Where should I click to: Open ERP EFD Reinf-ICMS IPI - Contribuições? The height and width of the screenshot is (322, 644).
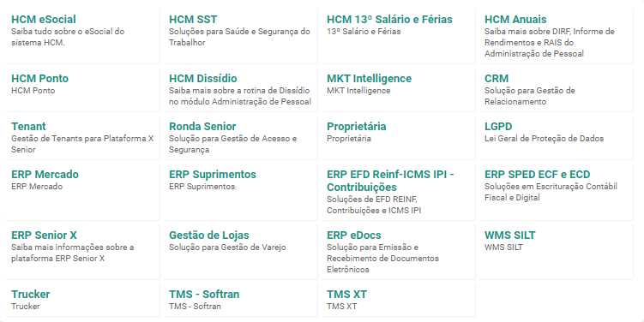coord(398,192)
